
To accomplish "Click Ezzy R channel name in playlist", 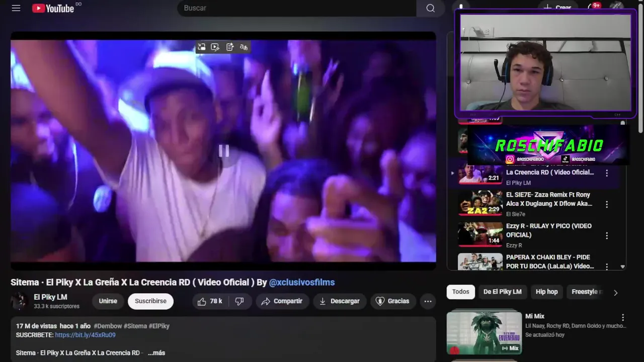I will click(x=514, y=245).
